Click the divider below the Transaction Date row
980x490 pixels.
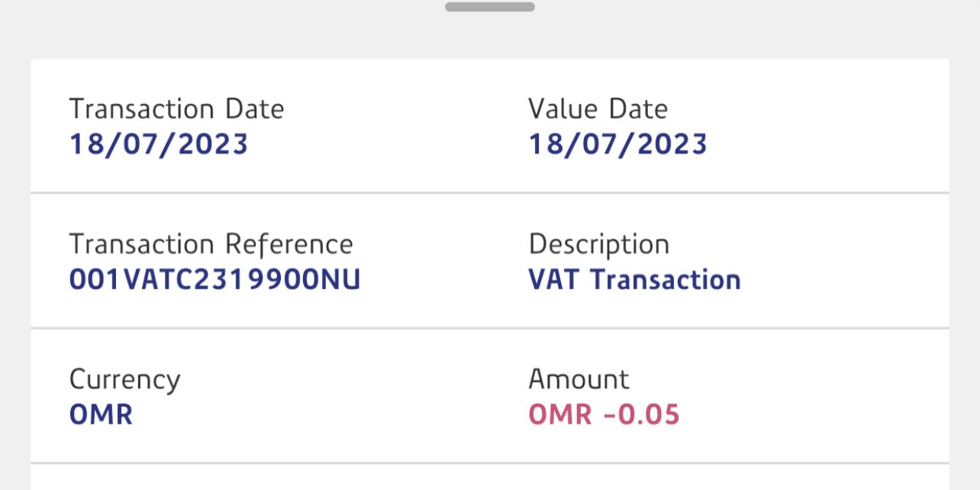[x=490, y=193]
